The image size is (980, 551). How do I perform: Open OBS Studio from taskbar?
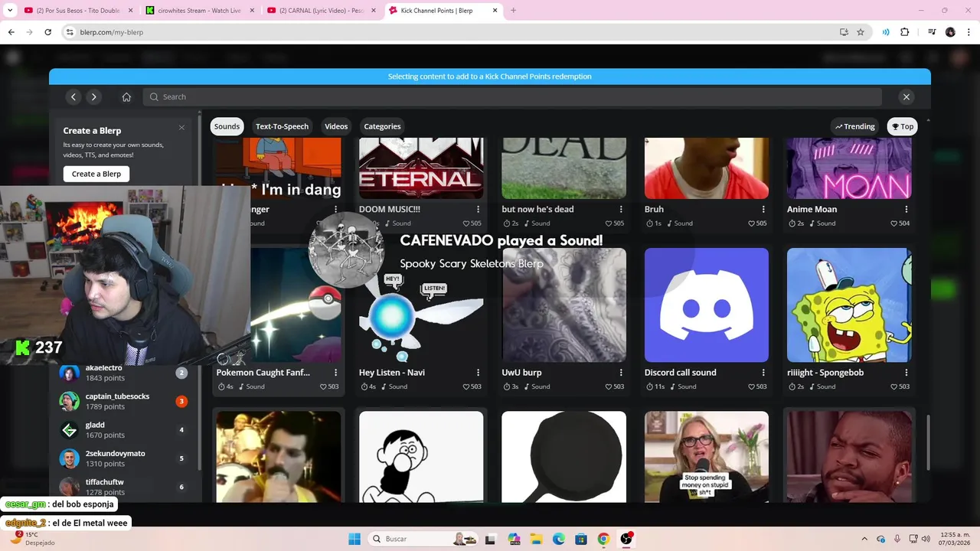click(x=626, y=539)
